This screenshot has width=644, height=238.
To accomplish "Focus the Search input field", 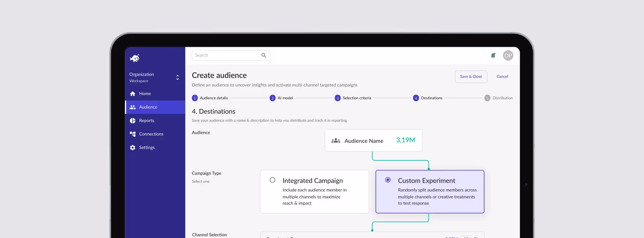I will [231, 55].
